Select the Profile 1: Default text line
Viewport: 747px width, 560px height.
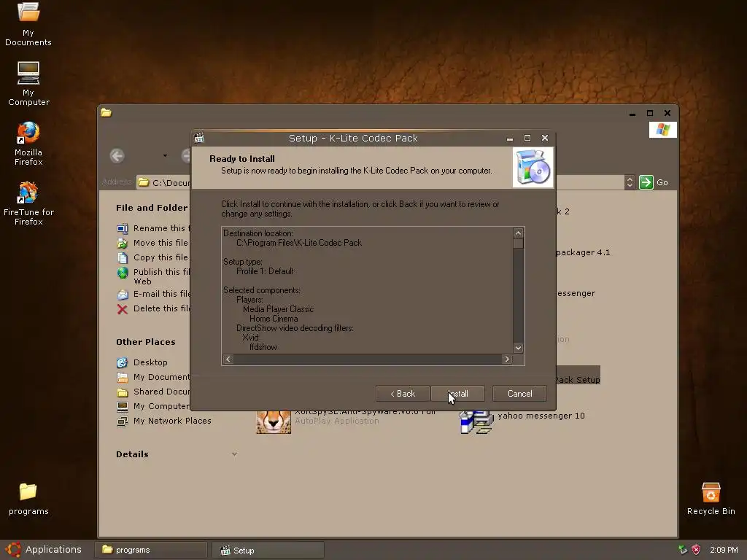(265, 271)
